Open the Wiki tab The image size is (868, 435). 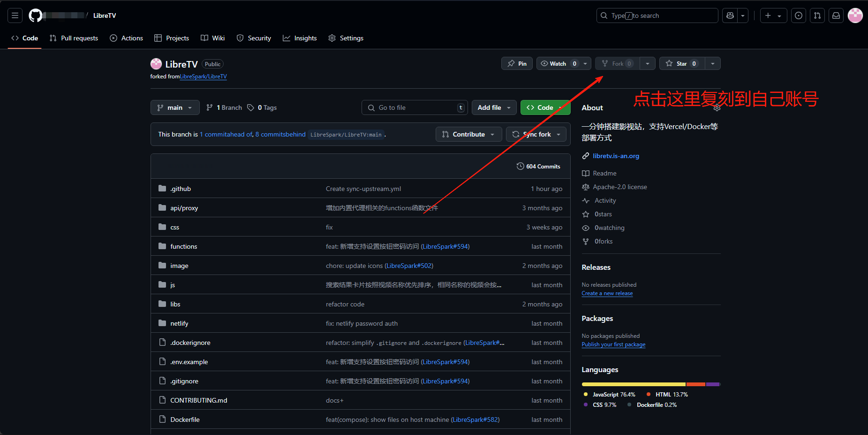pyautogui.click(x=213, y=38)
